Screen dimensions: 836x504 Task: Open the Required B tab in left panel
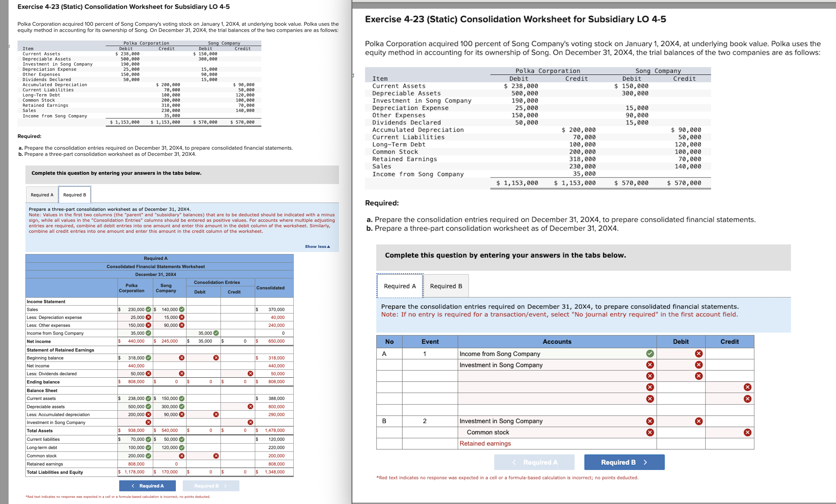[x=75, y=195]
